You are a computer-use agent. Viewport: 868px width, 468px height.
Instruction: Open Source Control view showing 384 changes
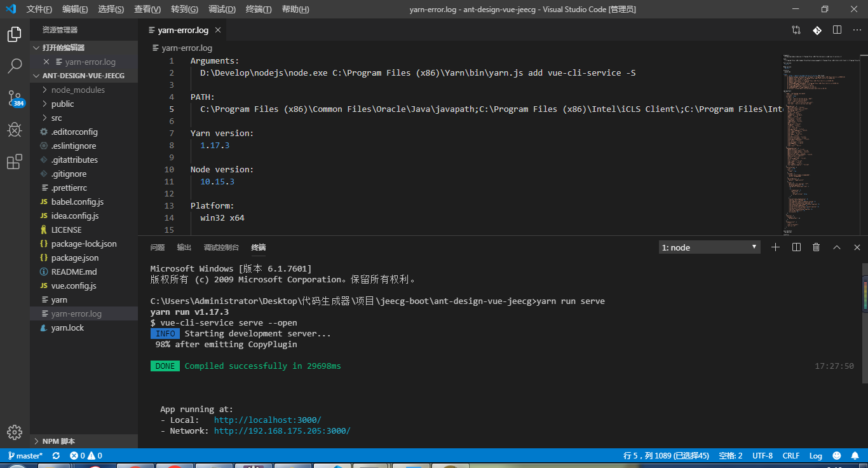14,98
